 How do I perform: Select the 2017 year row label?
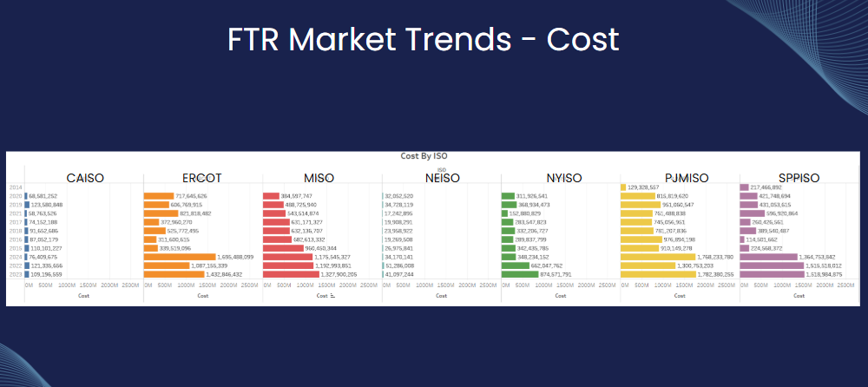(x=16, y=222)
